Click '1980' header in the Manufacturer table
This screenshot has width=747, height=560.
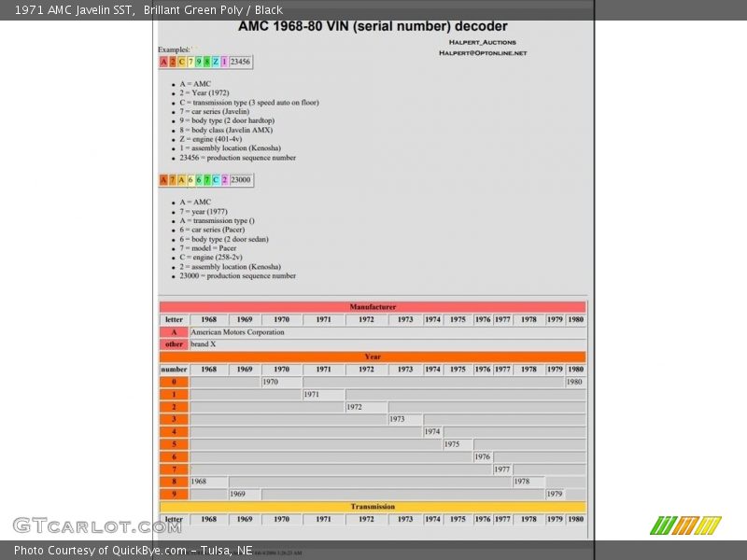point(575,319)
